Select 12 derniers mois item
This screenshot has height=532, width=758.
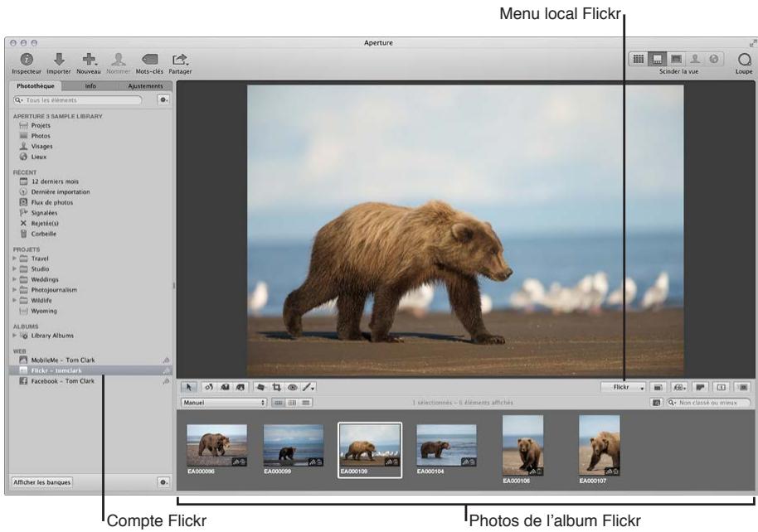click(91, 181)
